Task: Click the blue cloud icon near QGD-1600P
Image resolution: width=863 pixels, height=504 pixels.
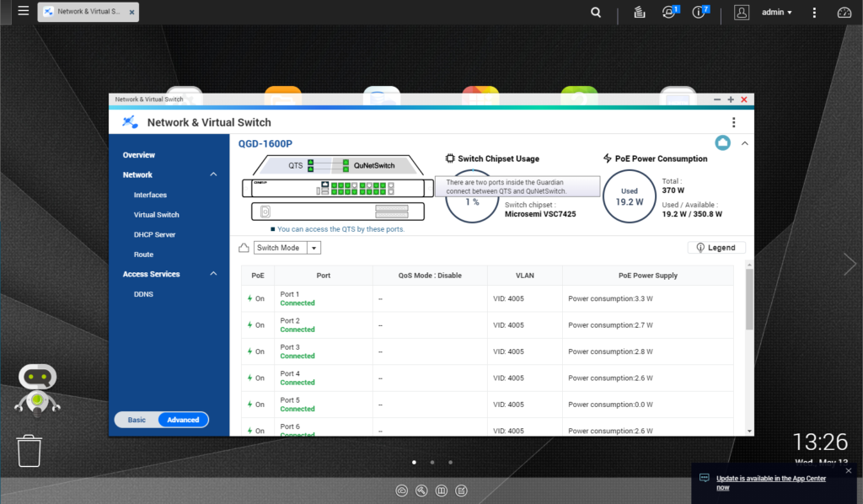Action: click(x=722, y=143)
